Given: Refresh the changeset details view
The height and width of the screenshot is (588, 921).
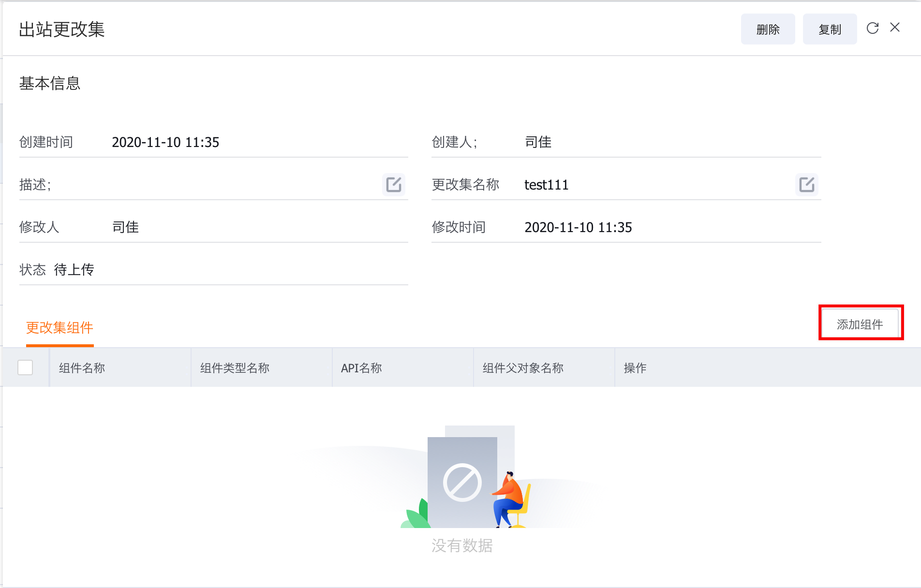Looking at the screenshot, I should [872, 29].
